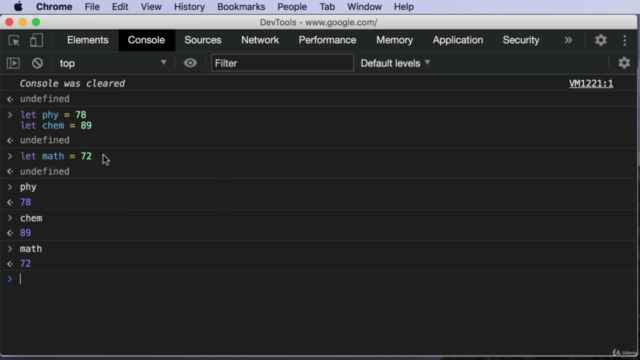Open the File menu

[x=92, y=7]
